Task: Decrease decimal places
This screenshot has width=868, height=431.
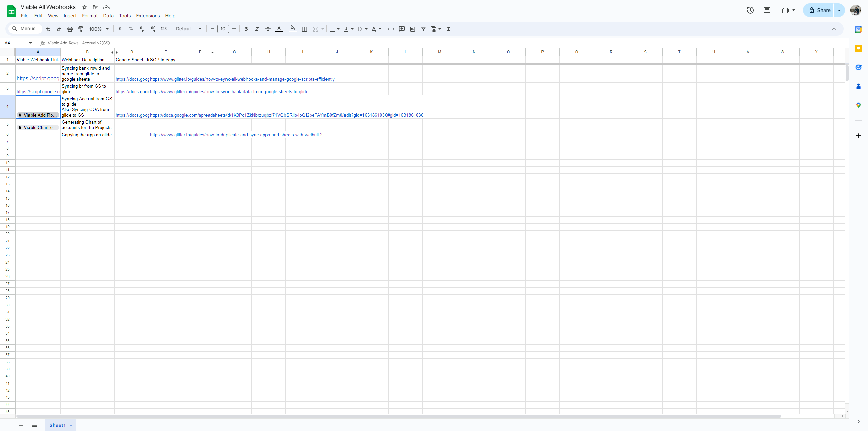Action: coord(142,29)
